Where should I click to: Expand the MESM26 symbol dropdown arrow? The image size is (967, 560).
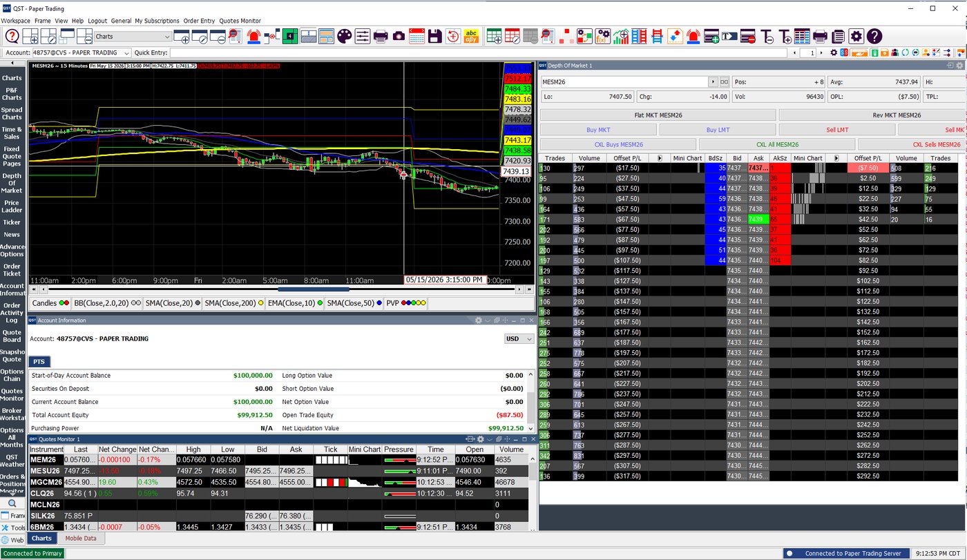click(x=714, y=81)
